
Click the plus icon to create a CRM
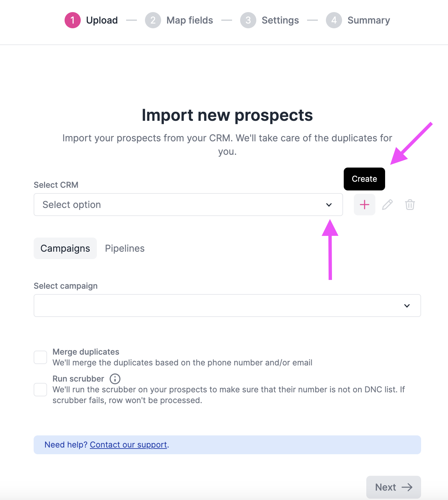[364, 205]
